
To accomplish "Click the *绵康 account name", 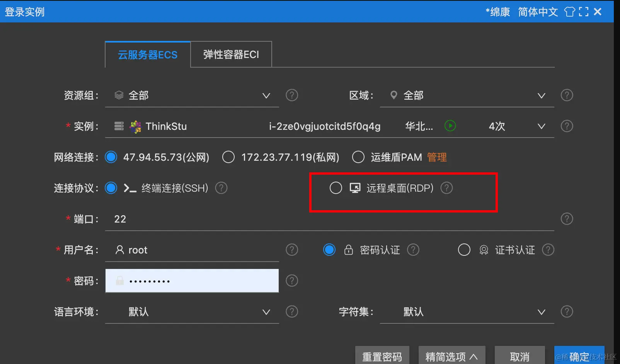I will coord(498,12).
